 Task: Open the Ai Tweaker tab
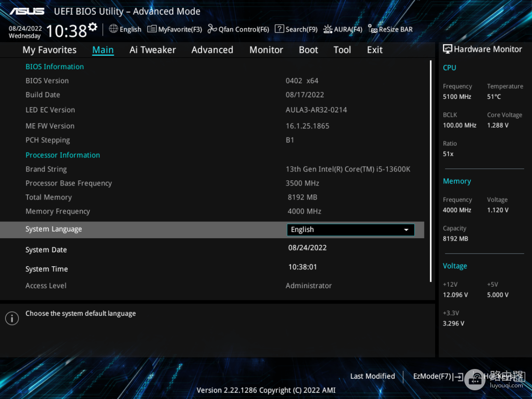[x=152, y=50]
